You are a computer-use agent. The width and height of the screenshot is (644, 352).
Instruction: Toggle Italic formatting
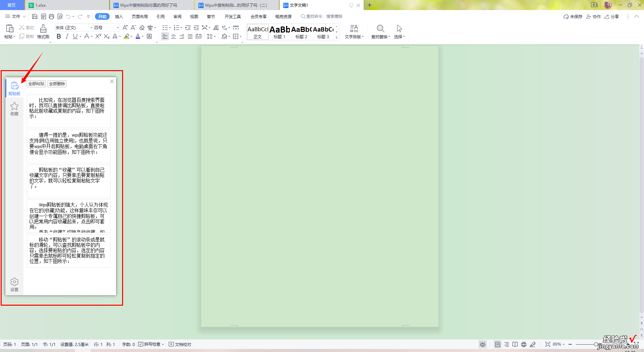[67, 36]
